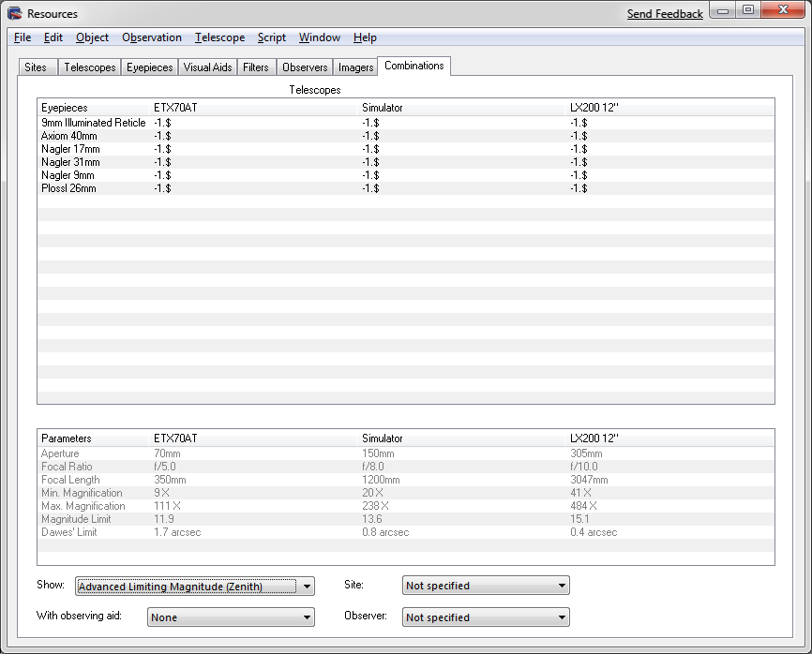Screen dimensions: 812x654
Task: Click the Focal Ratio parameter label
Action: [67, 467]
